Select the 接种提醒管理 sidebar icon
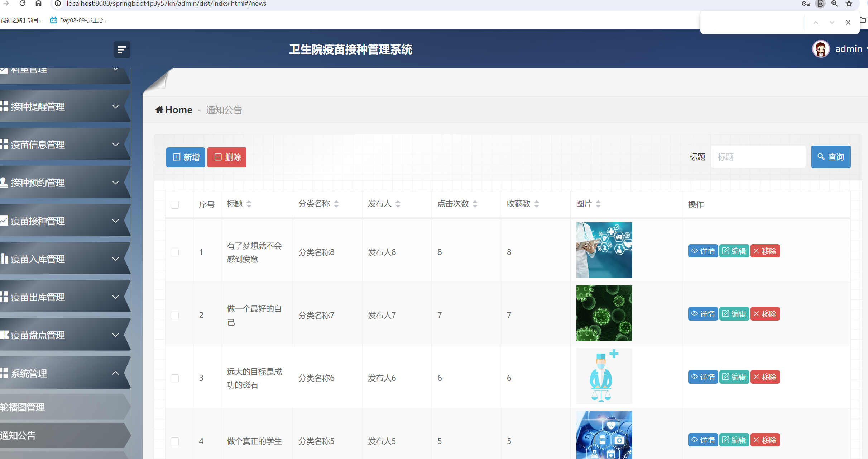The height and width of the screenshot is (459, 868). pyautogui.click(x=4, y=106)
